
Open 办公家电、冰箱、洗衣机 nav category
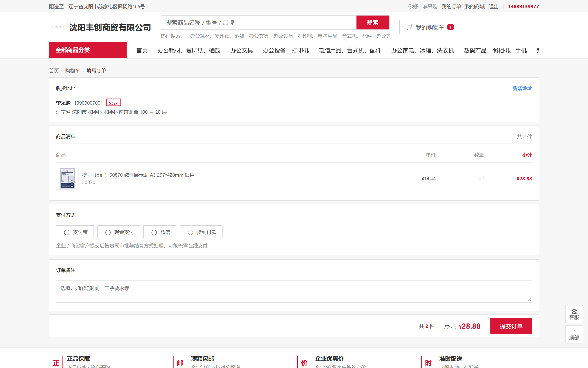coord(423,50)
